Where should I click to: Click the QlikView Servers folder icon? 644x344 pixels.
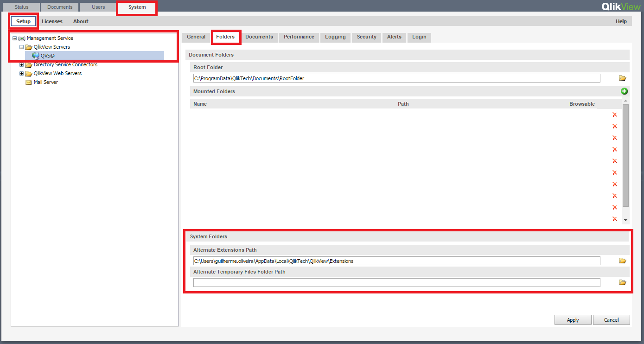pos(28,47)
